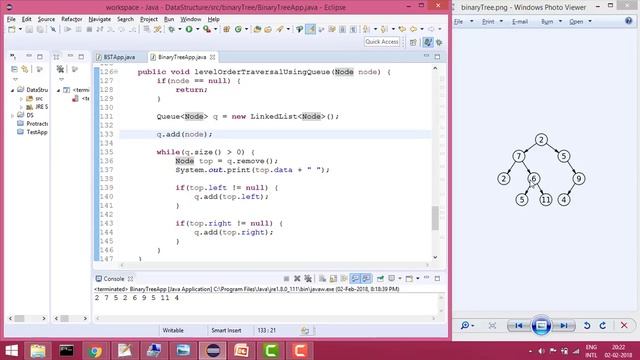This screenshot has height=360, width=640.
Task: Toggle Show Console on standard error change
Action: 367,279
